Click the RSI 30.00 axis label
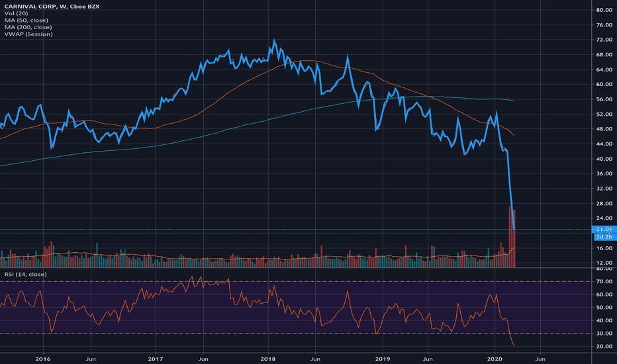 pos(604,334)
